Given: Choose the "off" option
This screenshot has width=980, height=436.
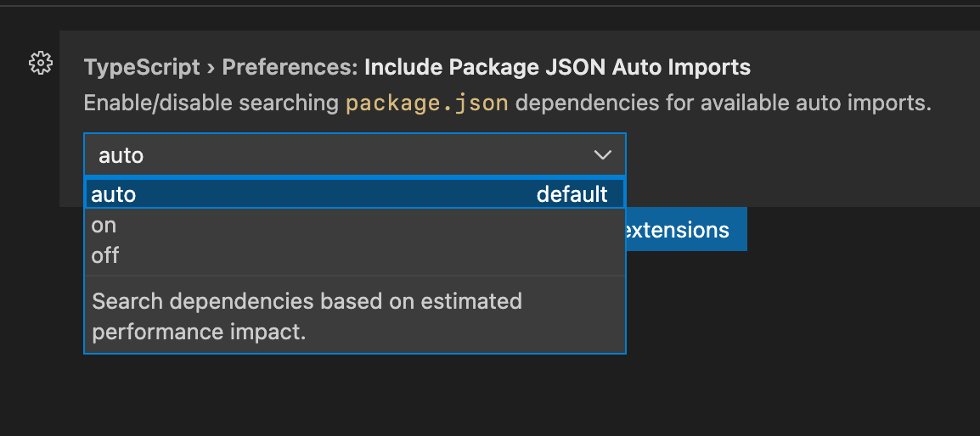Looking at the screenshot, I should [354, 255].
